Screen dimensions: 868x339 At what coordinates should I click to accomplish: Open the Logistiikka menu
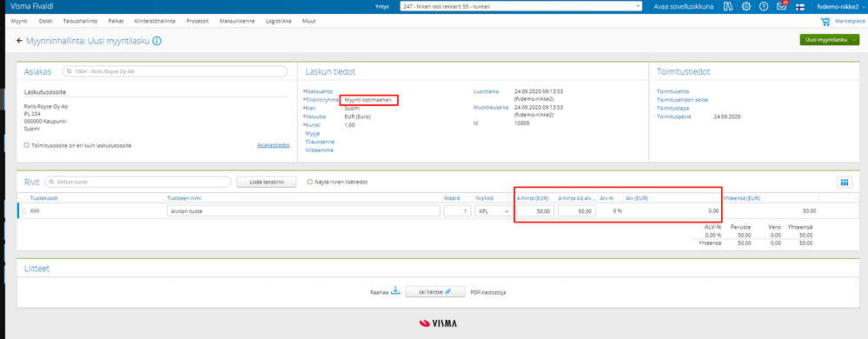coord(278,21)
